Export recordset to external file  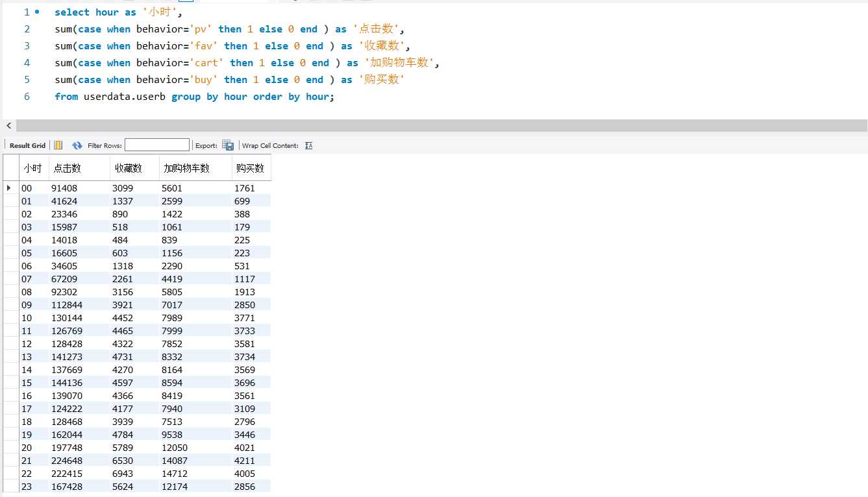coord(227,145)
